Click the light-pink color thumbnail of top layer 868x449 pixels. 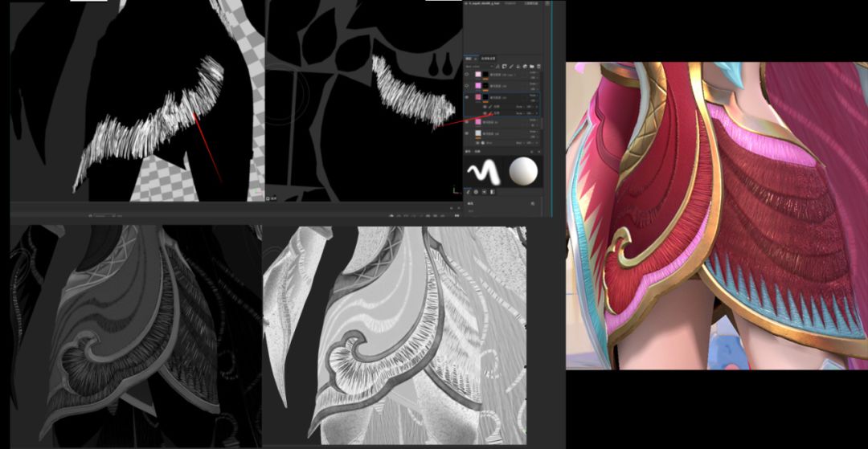point(478,74)
